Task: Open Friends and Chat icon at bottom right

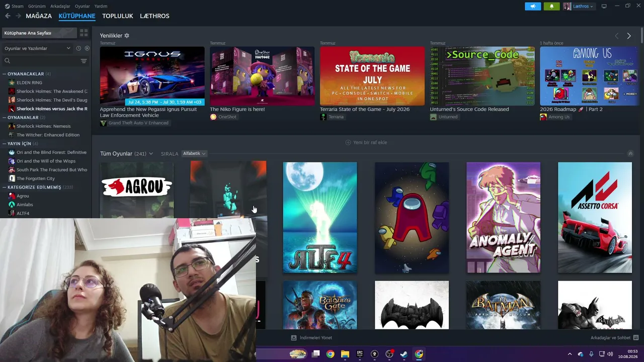Action: (636, 338)
